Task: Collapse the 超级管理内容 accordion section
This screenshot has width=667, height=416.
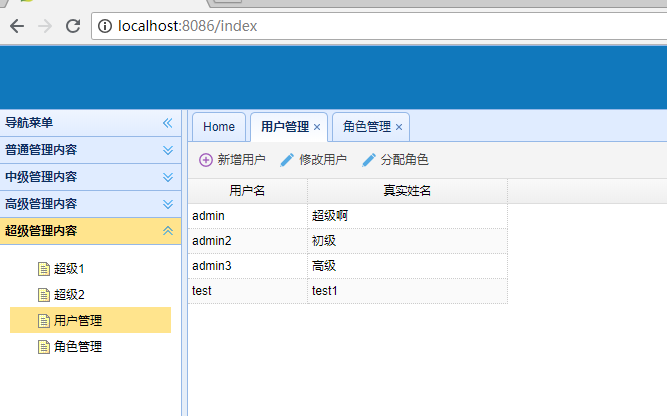Action: [168, 231]
